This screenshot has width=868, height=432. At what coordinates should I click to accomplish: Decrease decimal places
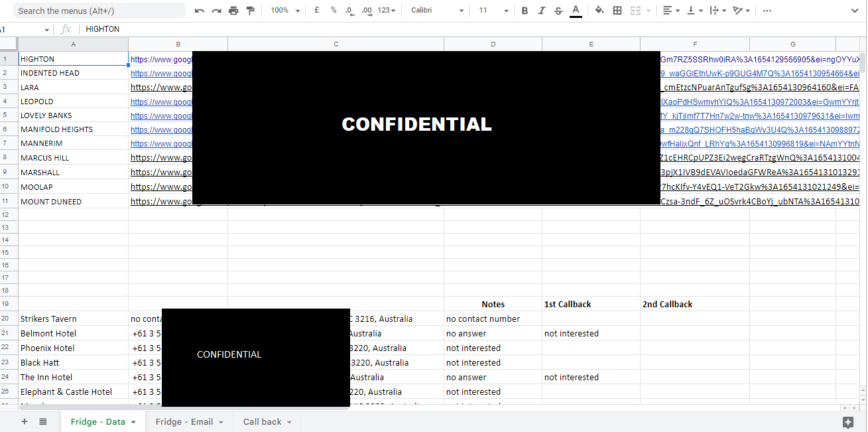[349, 11]
